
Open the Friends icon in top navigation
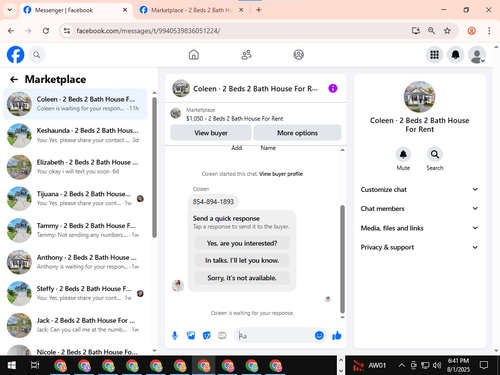click(246, 55)
